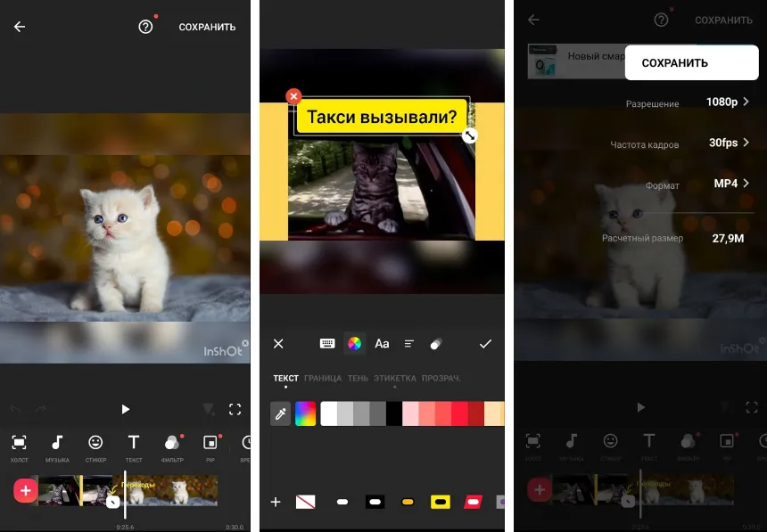Switch to the ТЕКСТ color tab
This screenshot has width=767, height=532.
285,379
